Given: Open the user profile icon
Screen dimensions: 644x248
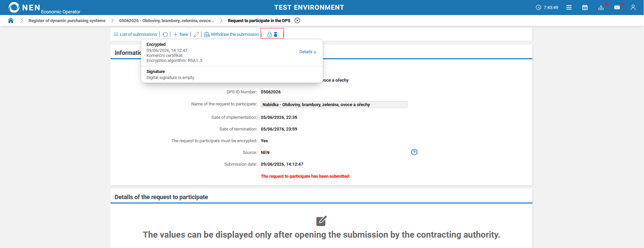Looking at the screenshot, I should pyautogui.click(x=633, y=7).
